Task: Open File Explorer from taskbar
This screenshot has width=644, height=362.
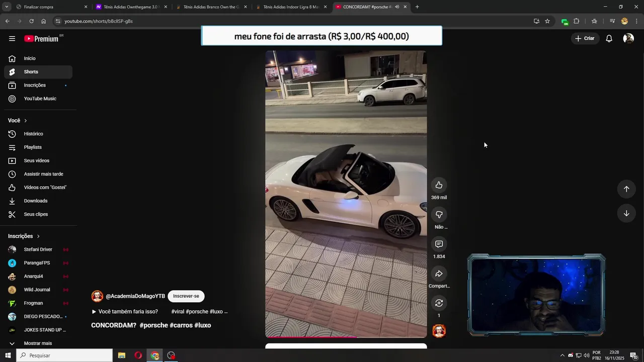Action: [122, 355]
